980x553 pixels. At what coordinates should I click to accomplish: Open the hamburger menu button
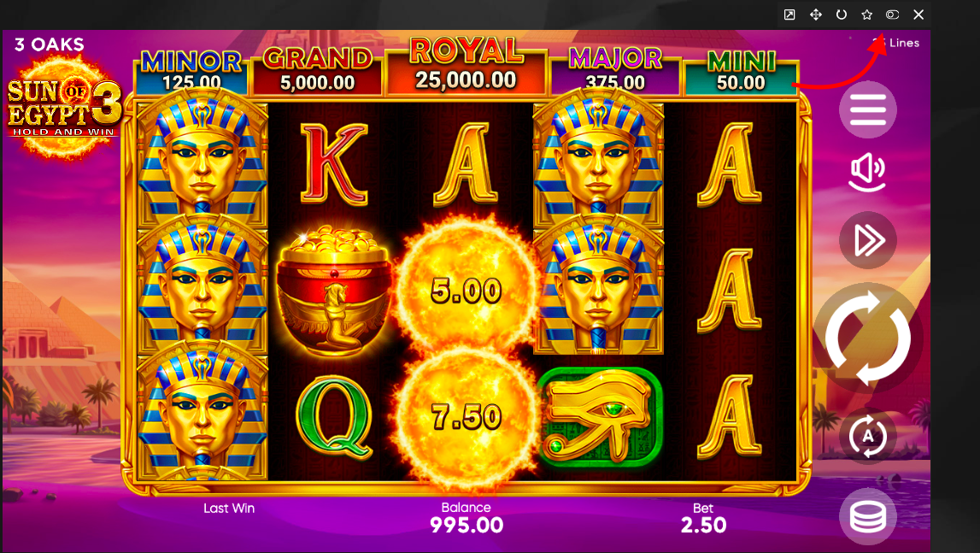[867, 109]
